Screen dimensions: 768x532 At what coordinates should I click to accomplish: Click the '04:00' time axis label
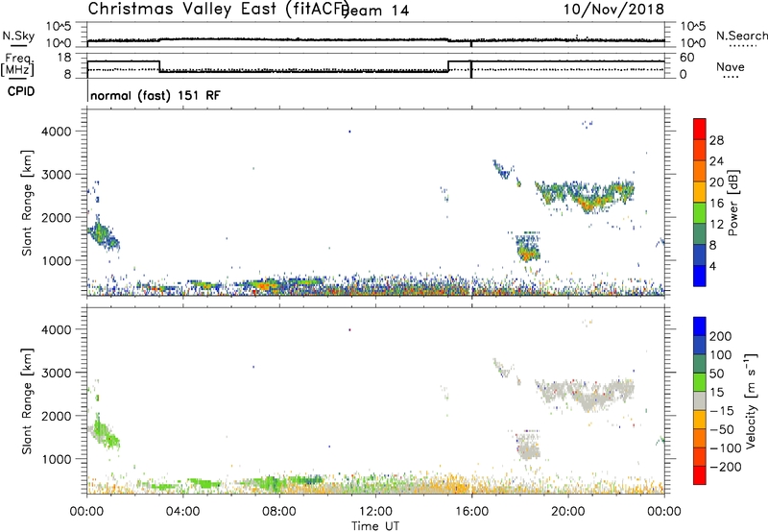(x=183, y=512)
